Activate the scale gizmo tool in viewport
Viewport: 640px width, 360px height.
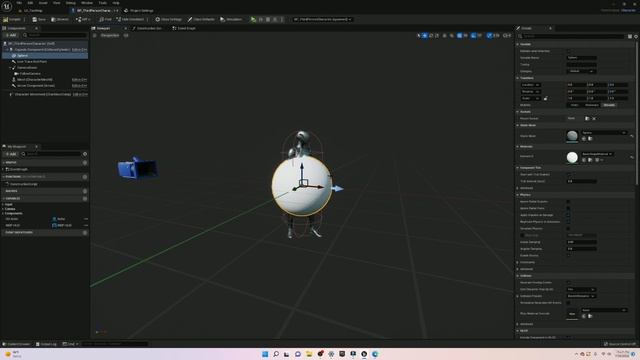[x=437, y=36]
